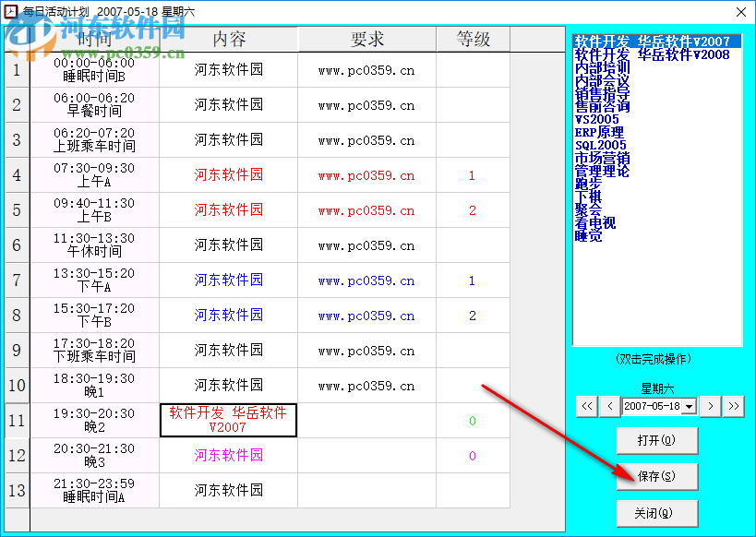
Task: Go to the previous day with < button
Action: 610,406
